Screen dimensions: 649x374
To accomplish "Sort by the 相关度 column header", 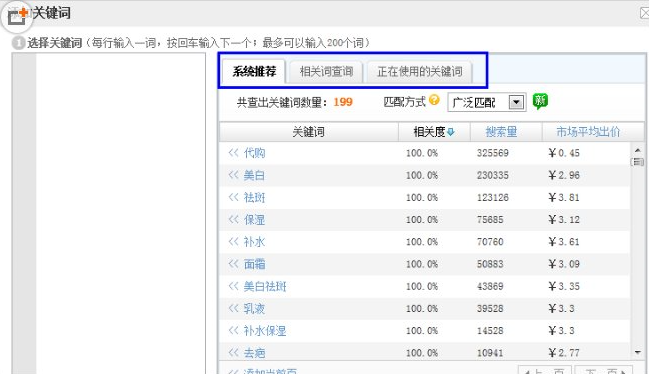I will [434, 132].
